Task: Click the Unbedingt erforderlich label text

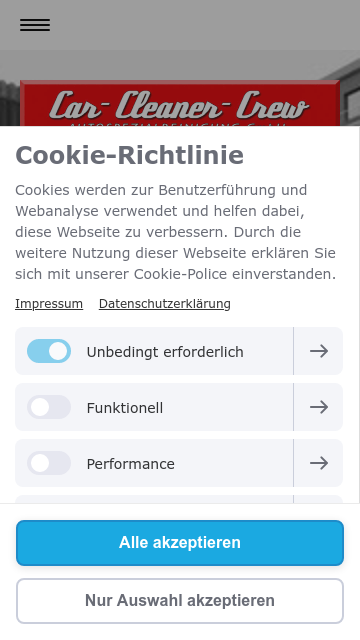Action: tap(165, 352)
